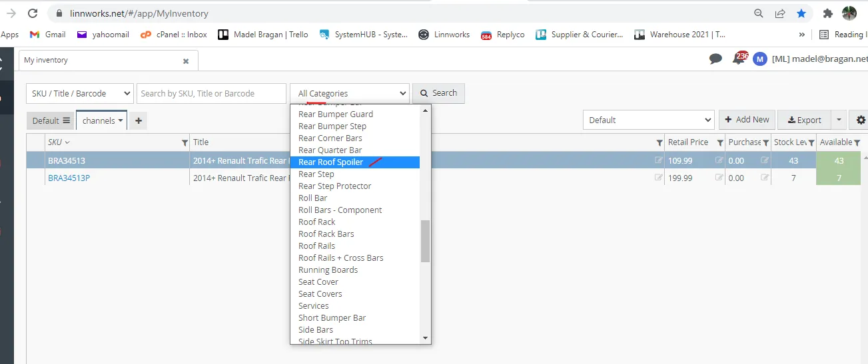Select Rear Bumper Step category

click(332, 126)
